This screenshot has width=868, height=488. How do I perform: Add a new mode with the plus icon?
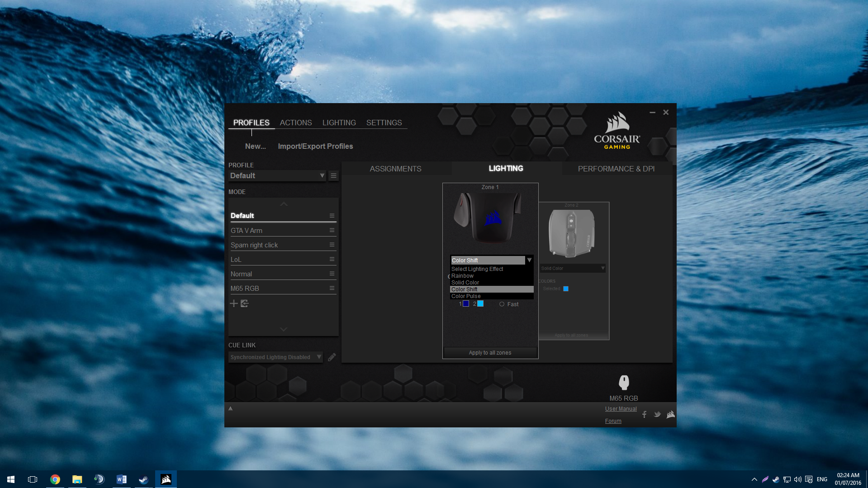pos(234,303)
